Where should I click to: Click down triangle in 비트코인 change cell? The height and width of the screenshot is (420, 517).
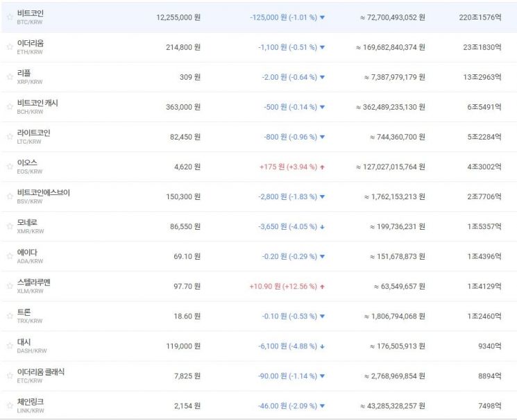pyautogui.click(x=323, y=17)
